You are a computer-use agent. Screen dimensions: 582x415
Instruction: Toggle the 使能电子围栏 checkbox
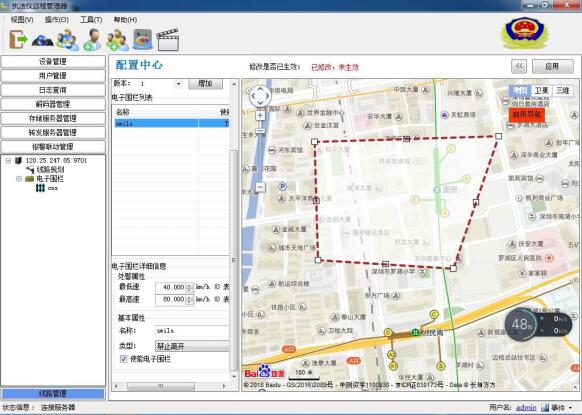[x=124, y=359]
